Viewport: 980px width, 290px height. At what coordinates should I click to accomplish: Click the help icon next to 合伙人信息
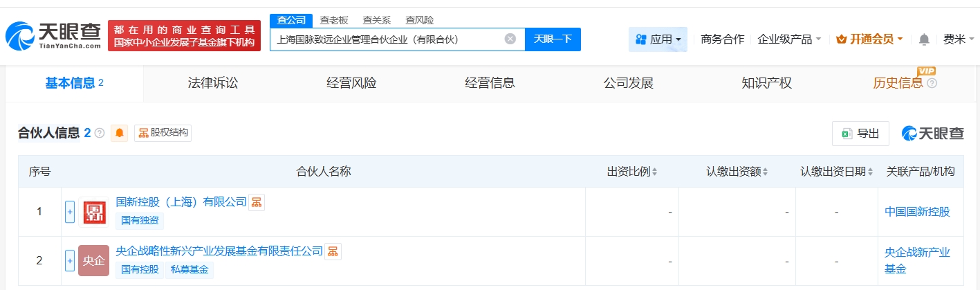pyautogui.click(x=100, y=133)
